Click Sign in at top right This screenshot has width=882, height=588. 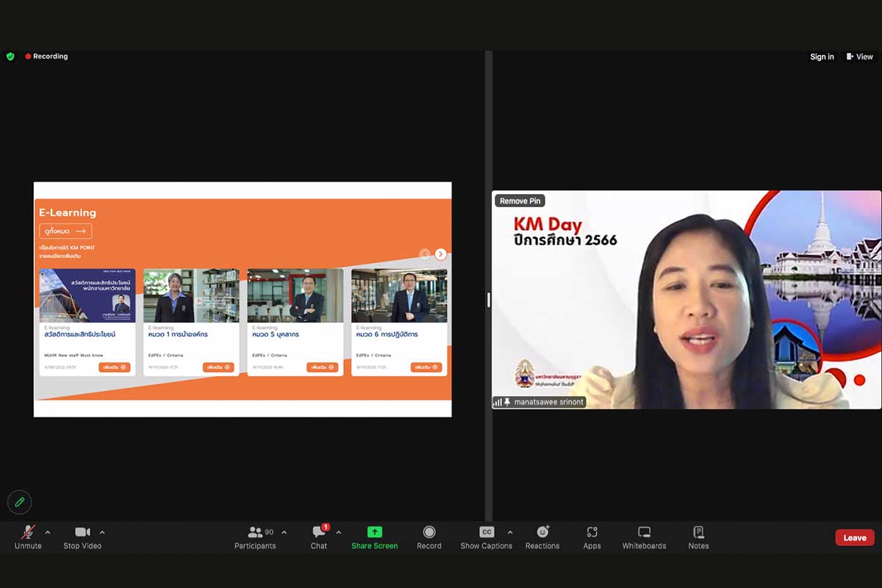click(822, 57)
